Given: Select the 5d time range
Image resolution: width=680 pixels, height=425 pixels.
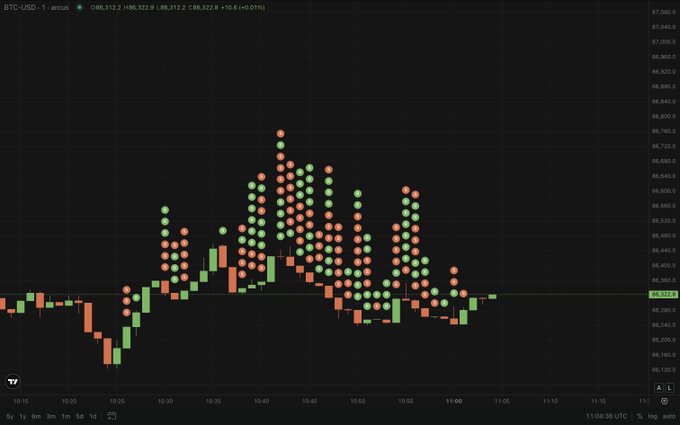Looking at the screenshot, I should point(79,416).
